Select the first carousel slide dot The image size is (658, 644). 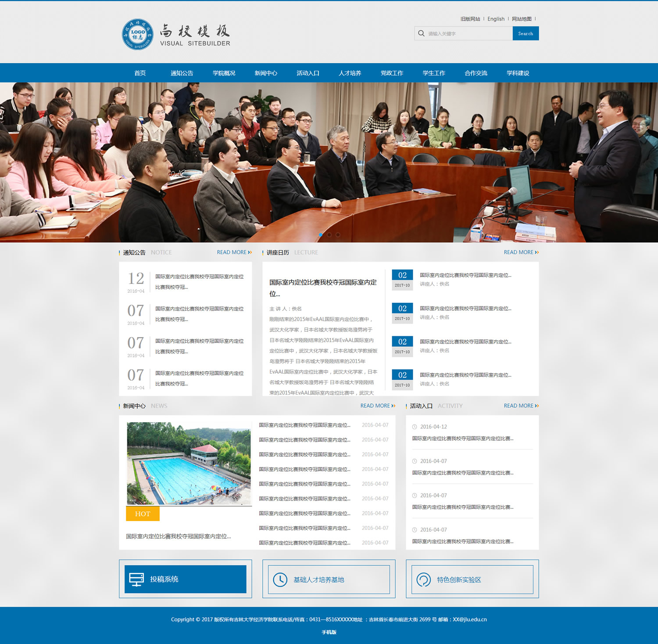pos(321,235)
